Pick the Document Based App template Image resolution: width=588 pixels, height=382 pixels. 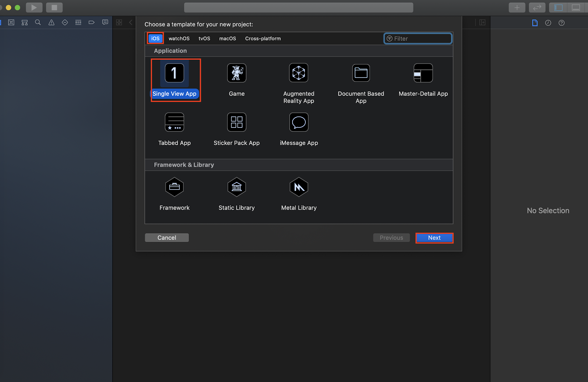361,83
